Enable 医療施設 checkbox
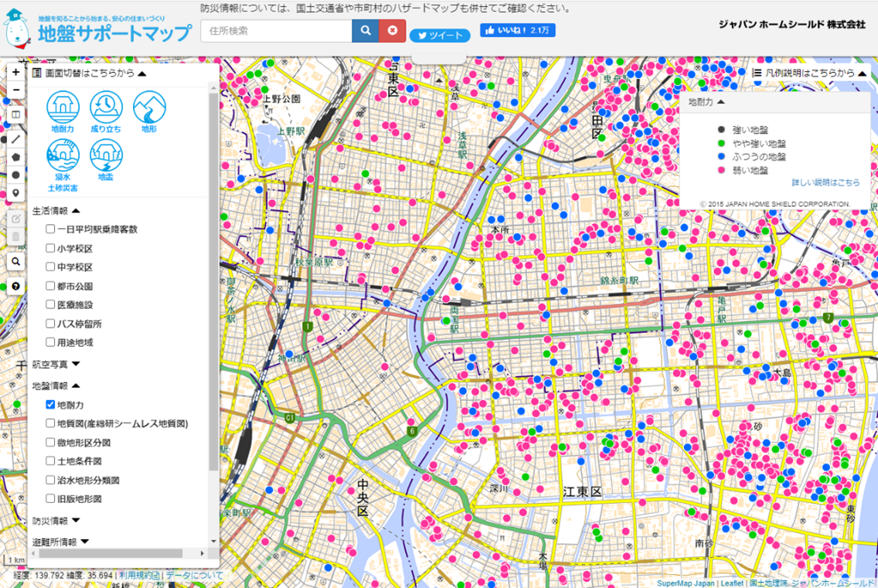Image resolution: width=878 pixels, height=588 pixels. 50,304
